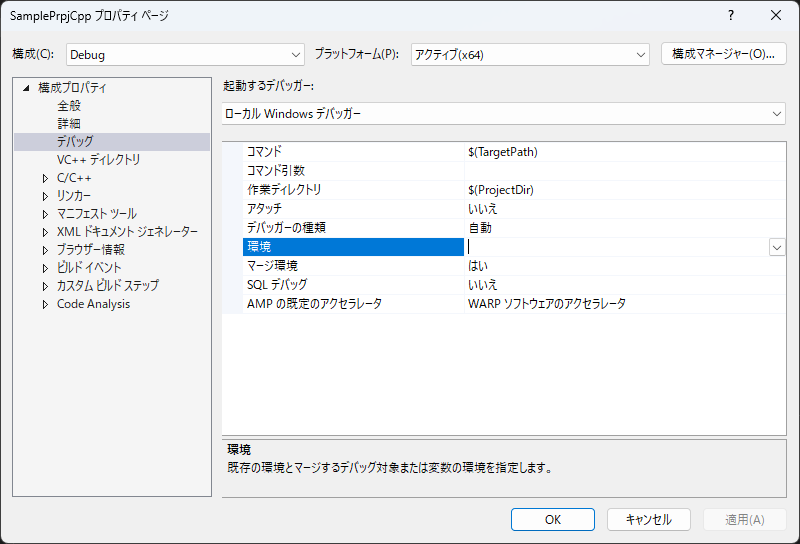Select VC++ ディレクトリ tree item
The width and height of the screenshot is (800, 544).
(98, 160)
